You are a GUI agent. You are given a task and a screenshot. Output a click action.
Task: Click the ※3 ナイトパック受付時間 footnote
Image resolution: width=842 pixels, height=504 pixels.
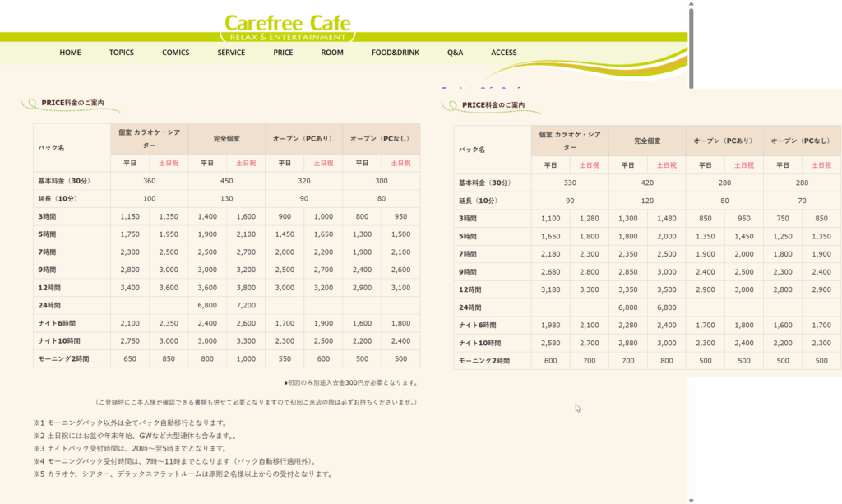point(132,449)
